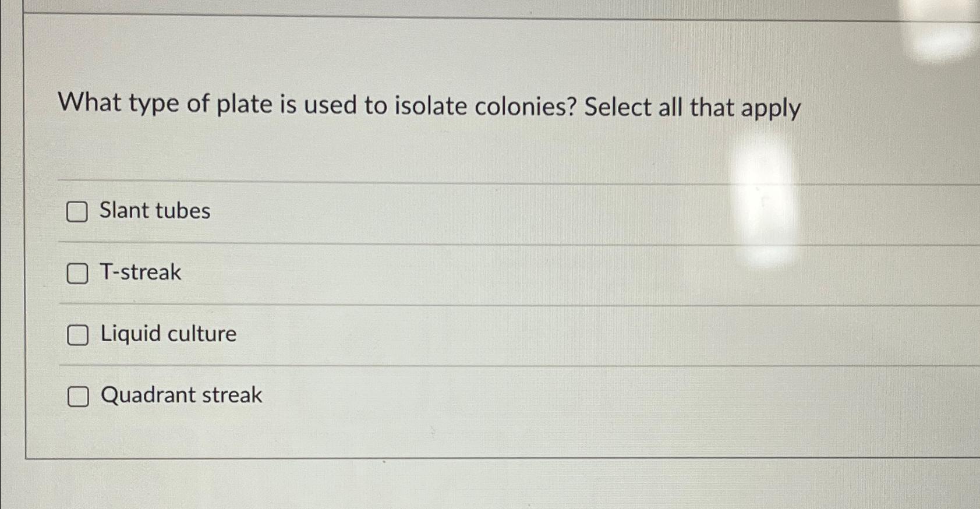Click the T-streak label text
Screen dimensions: 980x509
pyautogui.click(x=140, y=273)
